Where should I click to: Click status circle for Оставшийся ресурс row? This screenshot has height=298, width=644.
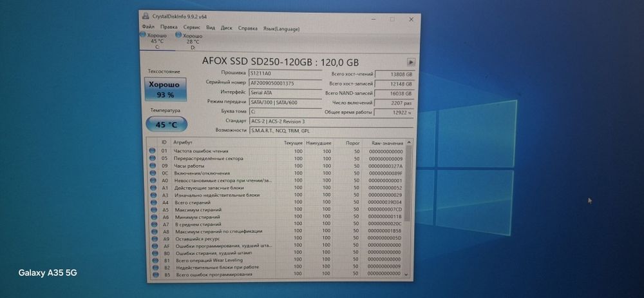pyautogui.click(x=155, y=239)
